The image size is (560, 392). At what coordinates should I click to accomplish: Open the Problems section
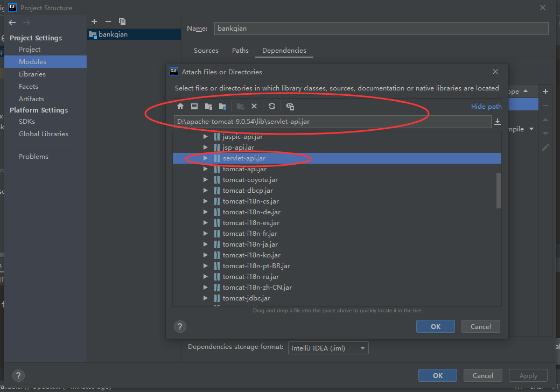tap(33, 156)
